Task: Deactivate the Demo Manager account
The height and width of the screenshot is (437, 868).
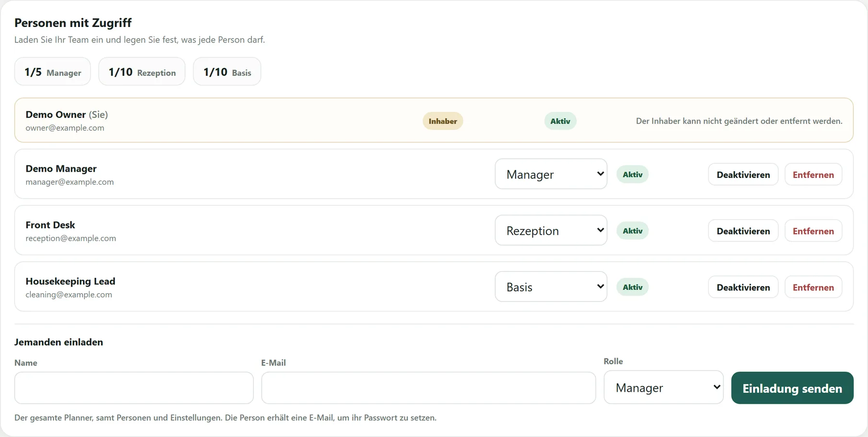Action: click(743, 175)
